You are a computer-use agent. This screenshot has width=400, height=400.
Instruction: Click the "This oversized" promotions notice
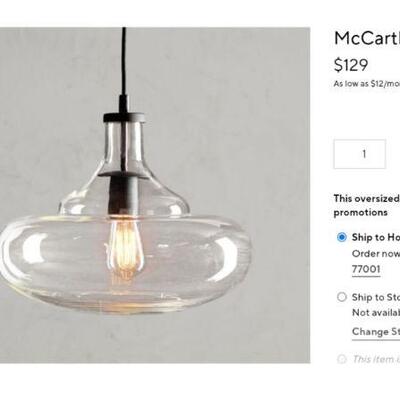pos(367,205)
